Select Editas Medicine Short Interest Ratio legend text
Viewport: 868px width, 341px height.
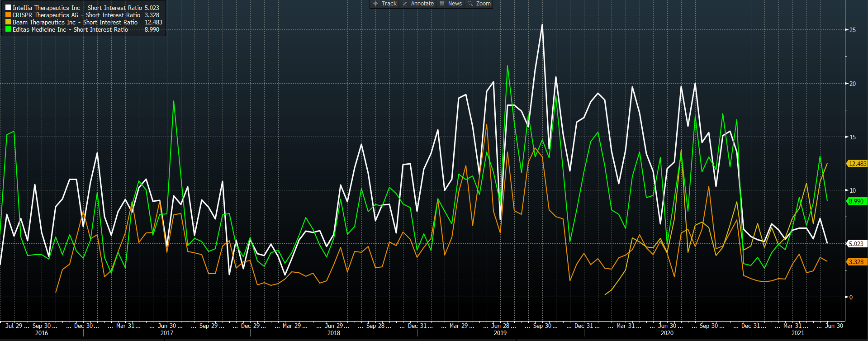point(70,29)
